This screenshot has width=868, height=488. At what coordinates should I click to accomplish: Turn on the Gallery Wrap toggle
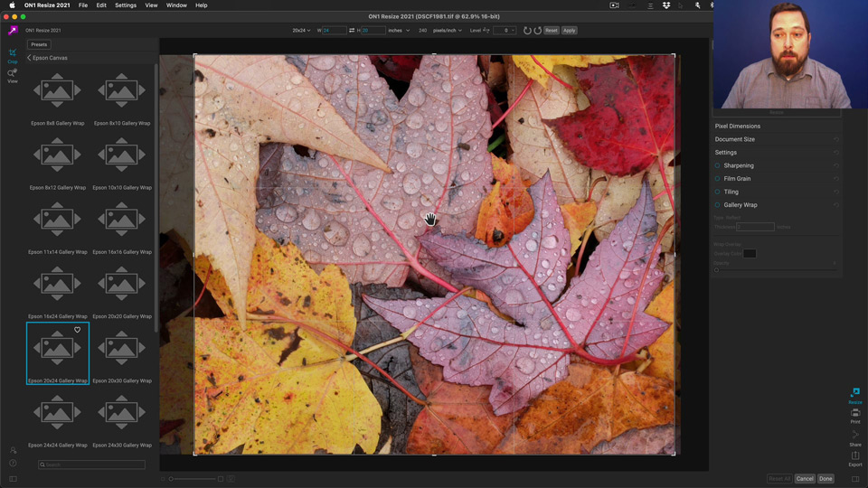pos(717,205)
